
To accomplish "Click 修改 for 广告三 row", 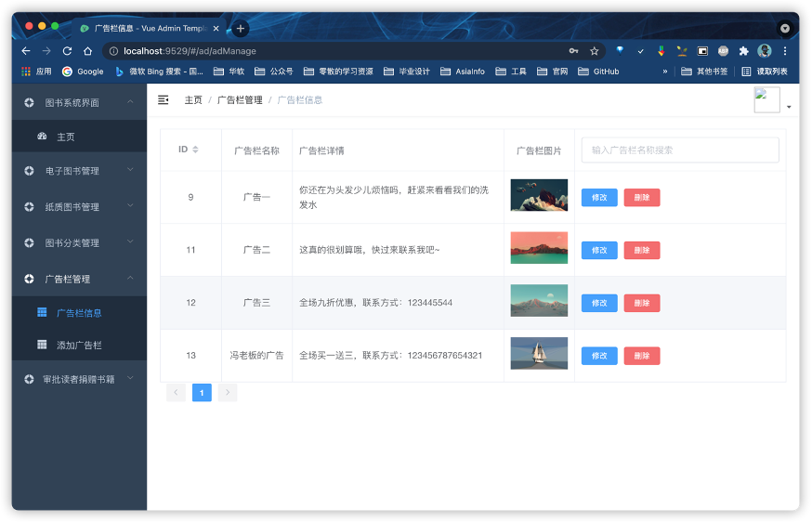I will (599, 303).
